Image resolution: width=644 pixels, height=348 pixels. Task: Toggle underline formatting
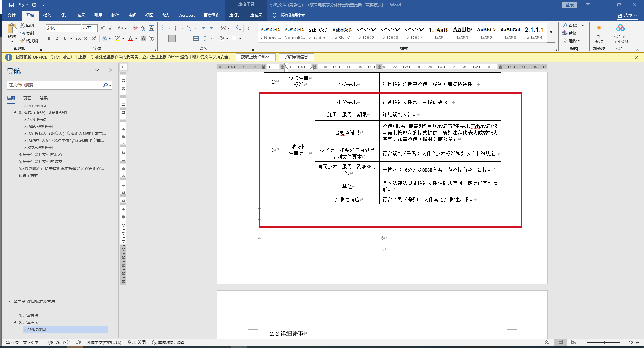pyautogui.click(x=65, y=38)
